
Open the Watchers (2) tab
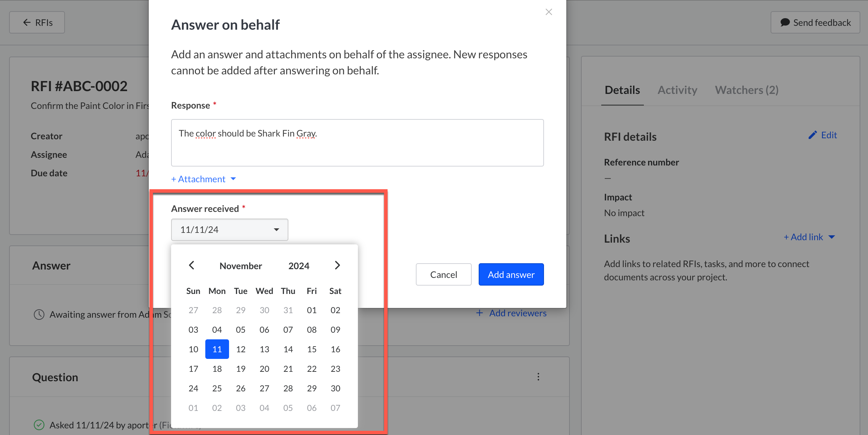[x=746, y=90]
